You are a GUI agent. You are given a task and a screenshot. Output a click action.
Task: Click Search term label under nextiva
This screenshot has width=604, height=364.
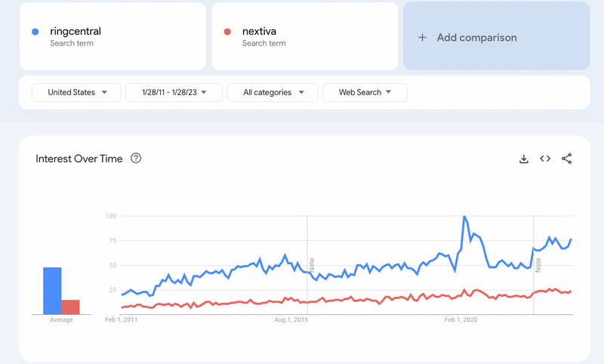pyautogui.click(x=263, y=43)
